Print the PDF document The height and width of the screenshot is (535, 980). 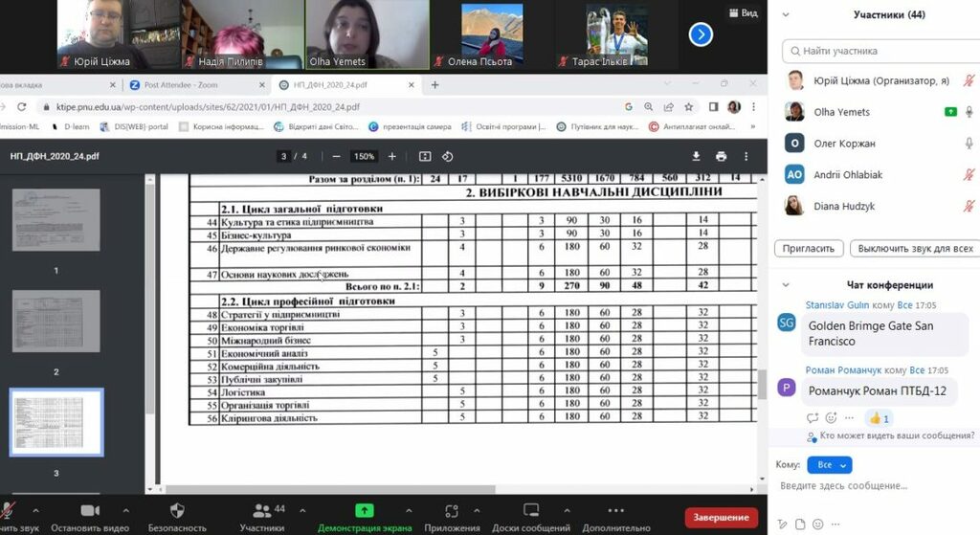coord(721,156)
